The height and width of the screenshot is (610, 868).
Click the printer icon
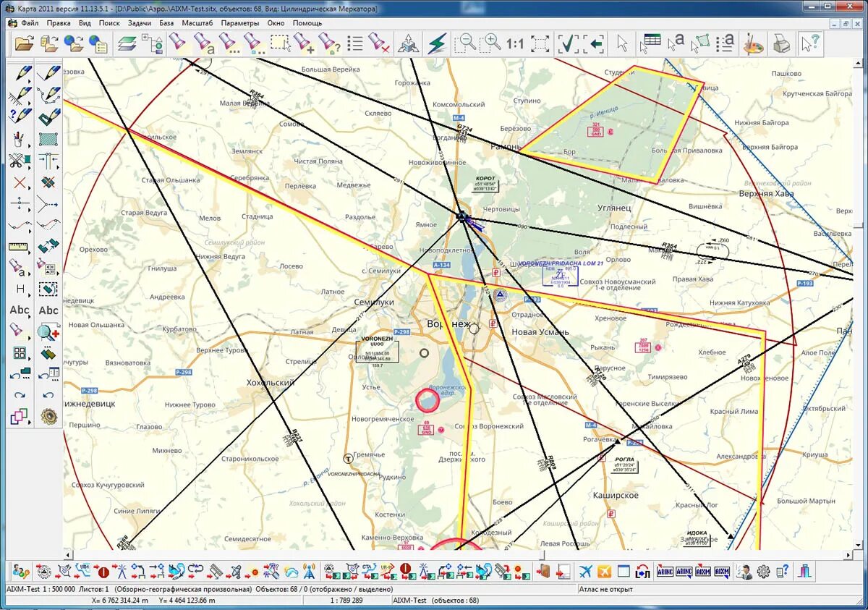pyautogui.click(x=781, y=43)
